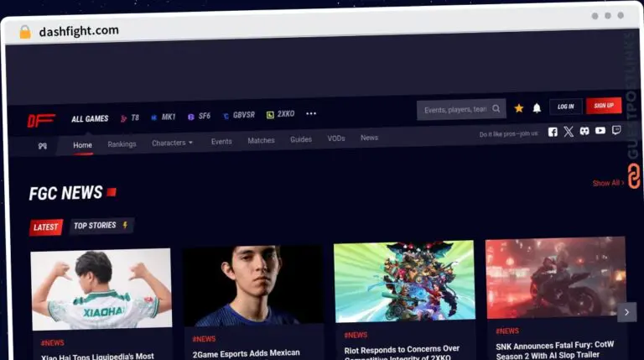The image size is (644, 360).
Task: Expand the Characters dropdown
Action: (172, 143)
